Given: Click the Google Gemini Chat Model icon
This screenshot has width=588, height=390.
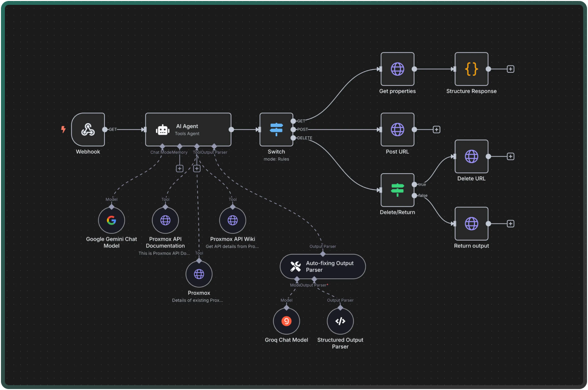Looking at the screenshot, I should [111, 220].
